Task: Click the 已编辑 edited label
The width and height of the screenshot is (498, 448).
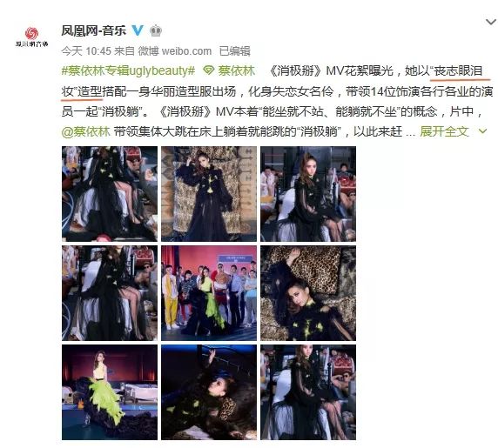Action: point(235,50)
